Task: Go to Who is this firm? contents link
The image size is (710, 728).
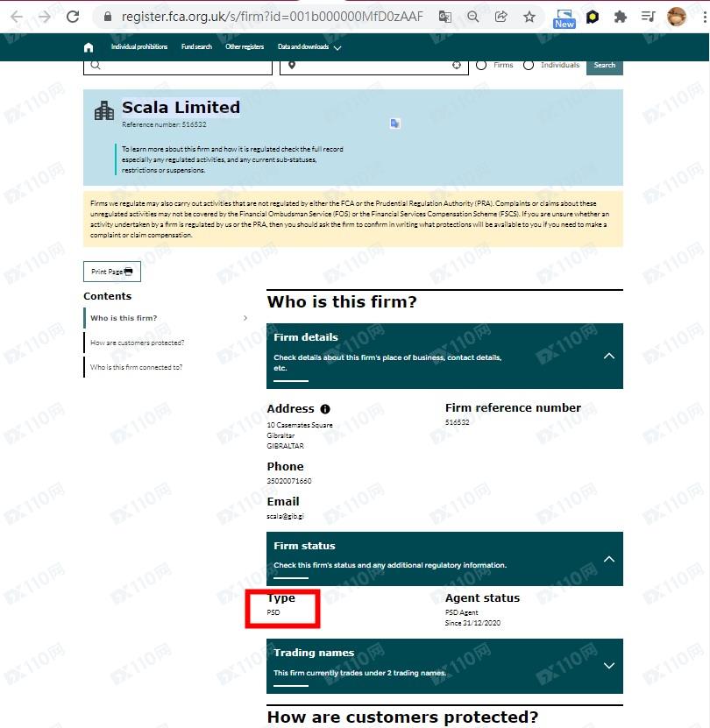Action: click(124, 318)
